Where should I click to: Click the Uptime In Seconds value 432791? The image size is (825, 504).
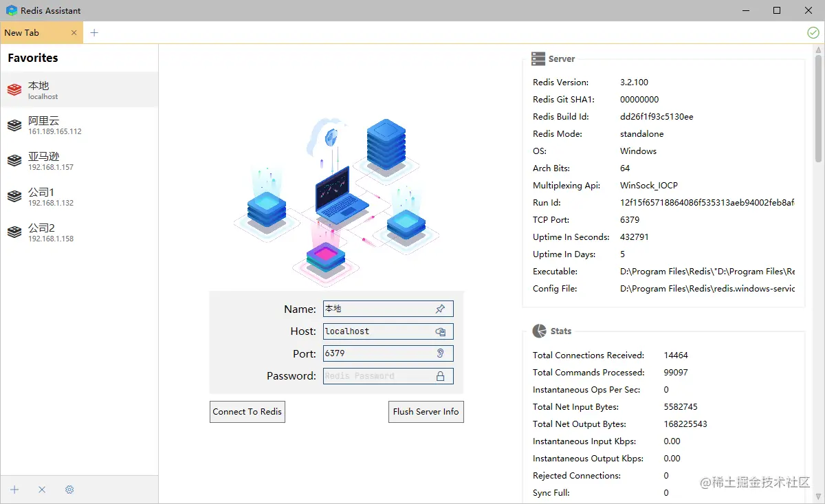[635, 237]
